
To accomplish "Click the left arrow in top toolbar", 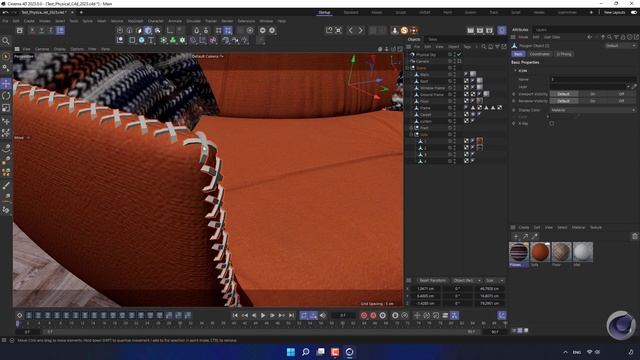I will point(351,30).
